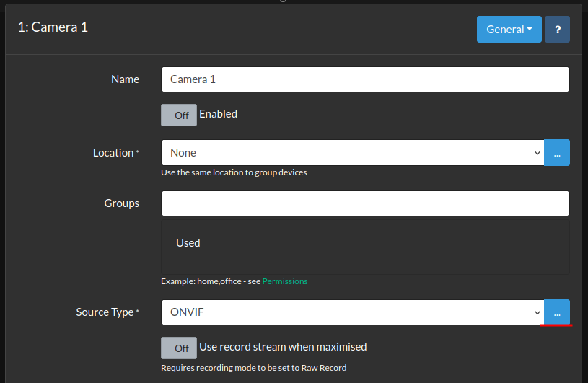
Task: Click 'Use the same location to group devices' hint
Action: 234,172
